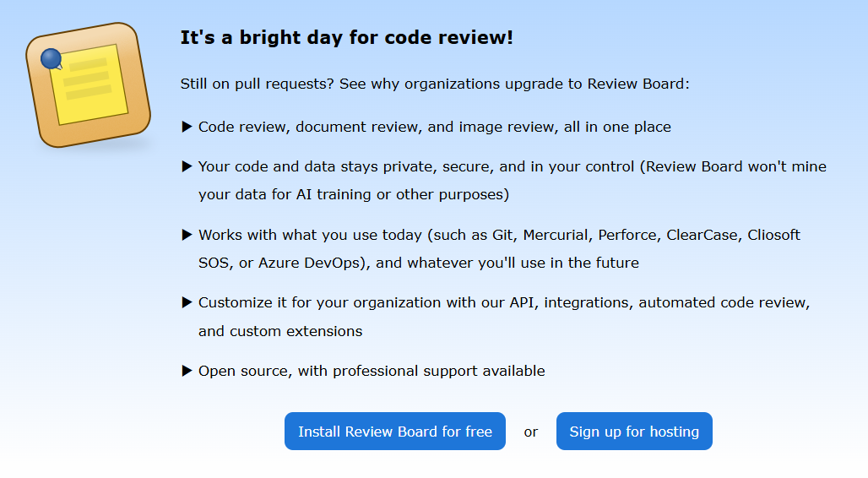Viewport: 868px width, 478px height.
Task: Click the "all in one place" bullet text
Action: pos(435,127)
